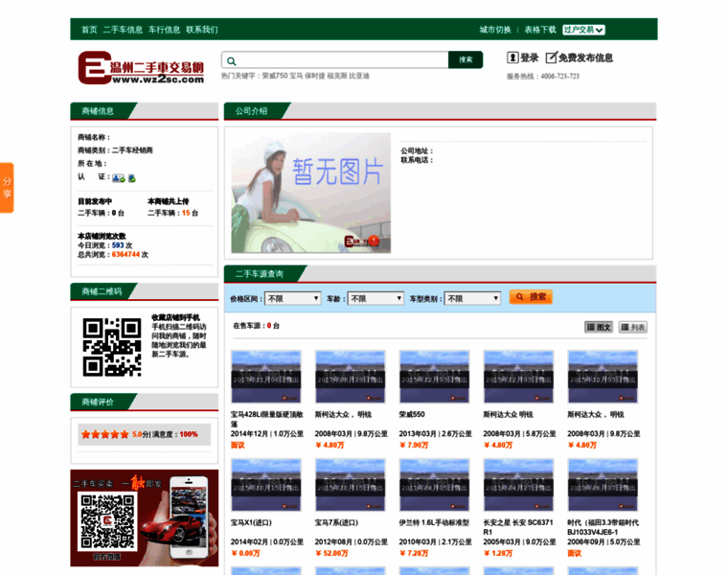Viewport: 728px width, 575px height.
Task: Click the uploaded vehicles count 15
Action: click(186, 213)
